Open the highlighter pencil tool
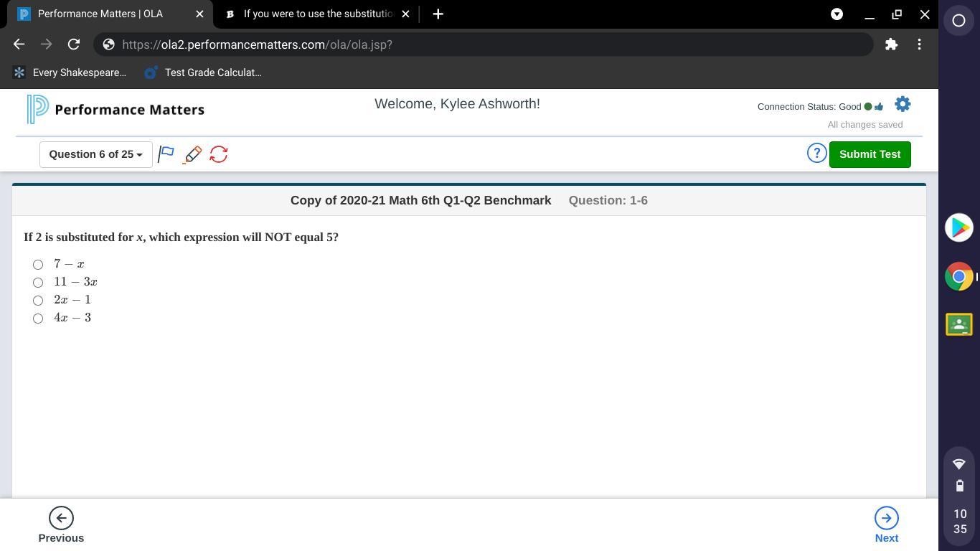Viewport: 980px width, 551px height. coord(192,154)
